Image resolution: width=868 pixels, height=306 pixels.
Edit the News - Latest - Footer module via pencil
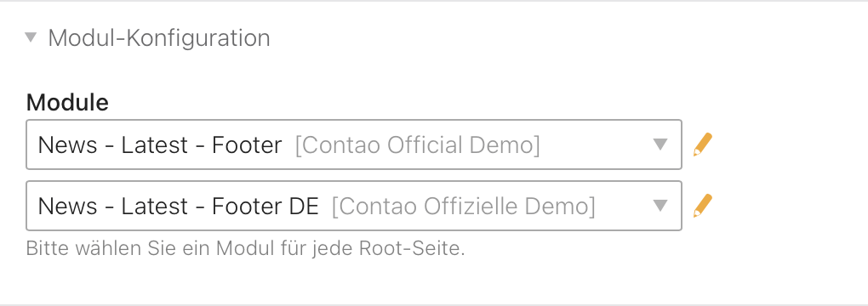click(x=703, y=144)
